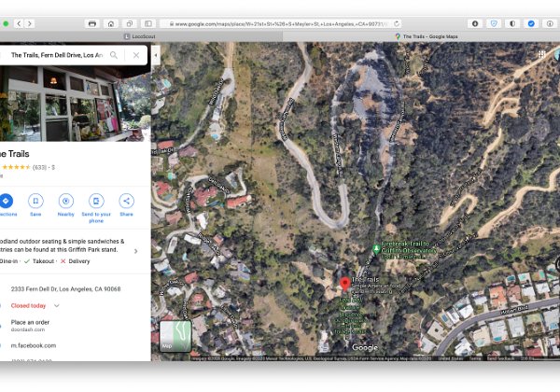Image resolution: width=560 pixels, height=392 pixels.
Task: Open the cafe photo thumbnail
Action: 76,103
